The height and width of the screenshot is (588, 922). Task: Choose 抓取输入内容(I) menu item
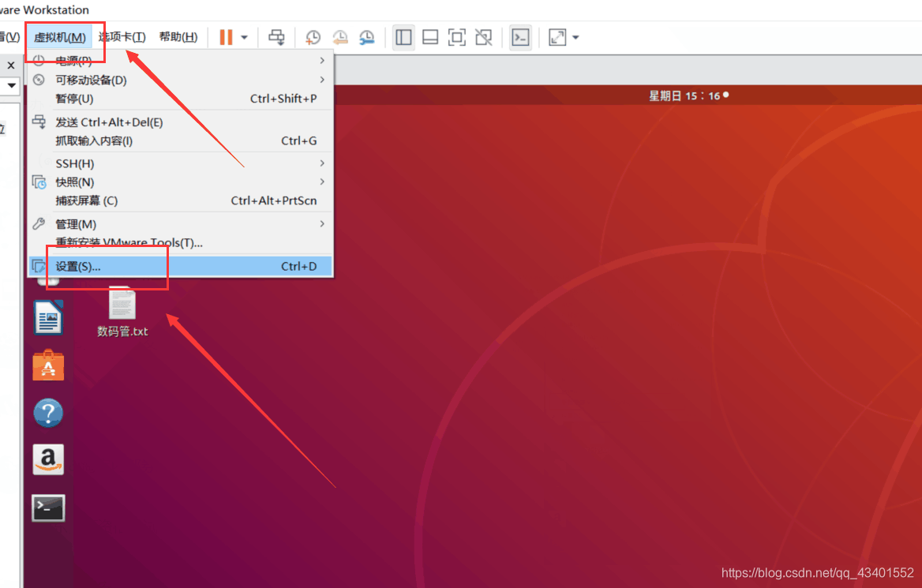[x=181, y=141]
